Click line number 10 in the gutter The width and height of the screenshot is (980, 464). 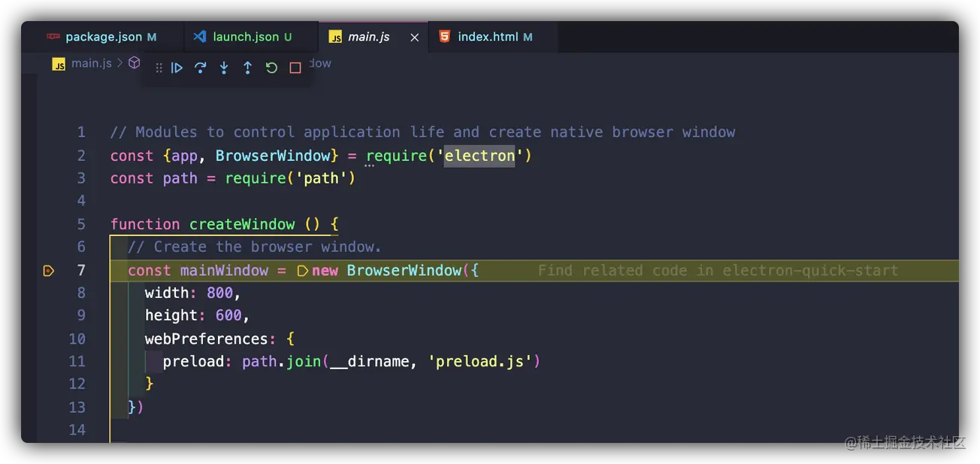tap(77, 338)
